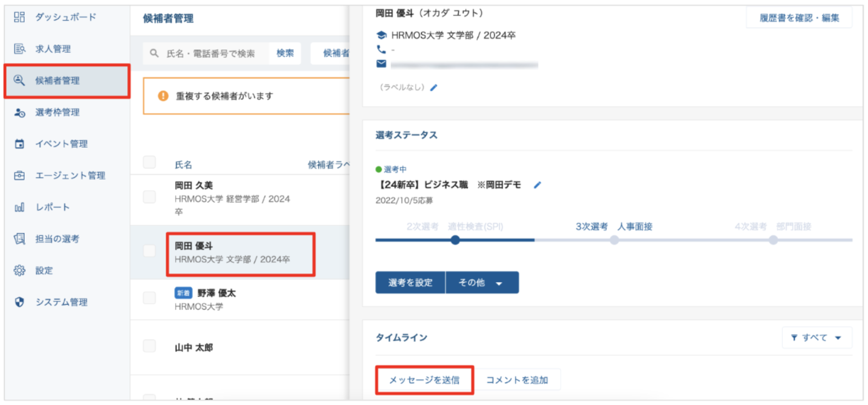Open job posting management icon

19,49
